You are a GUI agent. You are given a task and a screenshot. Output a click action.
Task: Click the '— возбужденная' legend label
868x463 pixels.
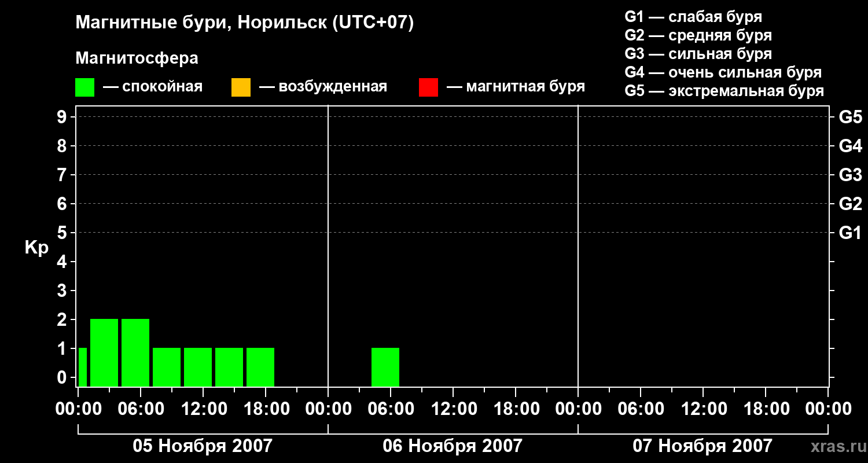323,87
